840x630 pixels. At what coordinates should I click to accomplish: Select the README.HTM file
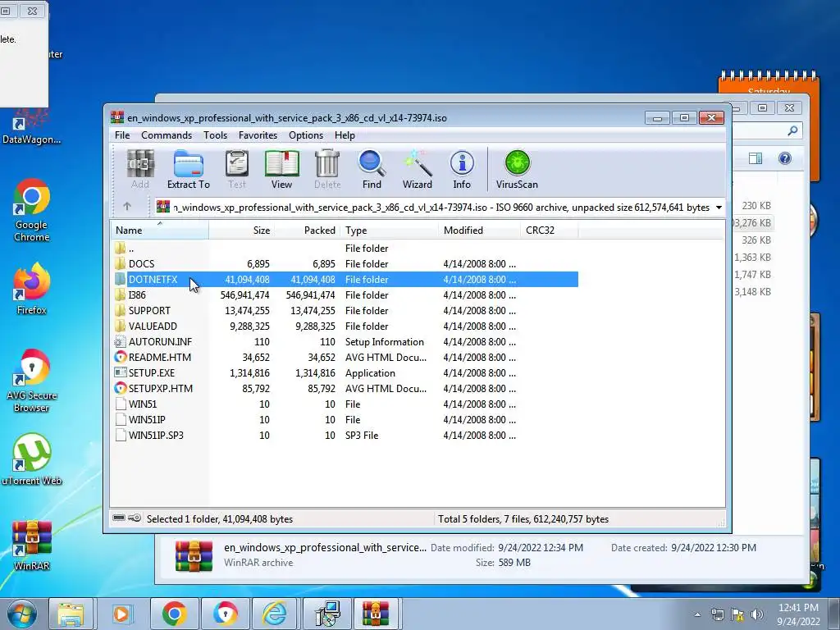pos(345,357)
